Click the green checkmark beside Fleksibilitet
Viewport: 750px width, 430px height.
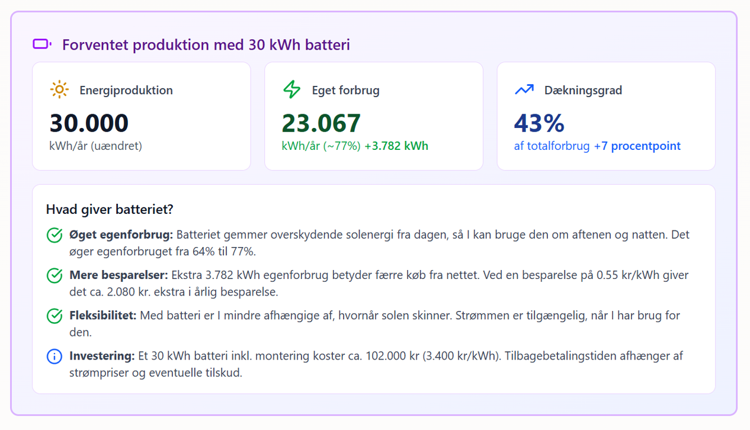pyautogui.click(x=55, y=316)
